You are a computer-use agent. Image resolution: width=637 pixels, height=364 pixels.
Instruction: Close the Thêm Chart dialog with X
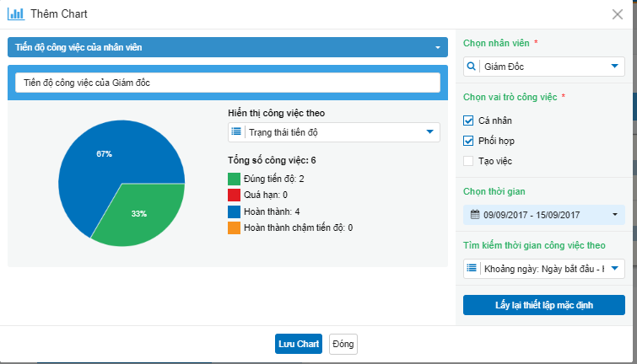(618, 14)
